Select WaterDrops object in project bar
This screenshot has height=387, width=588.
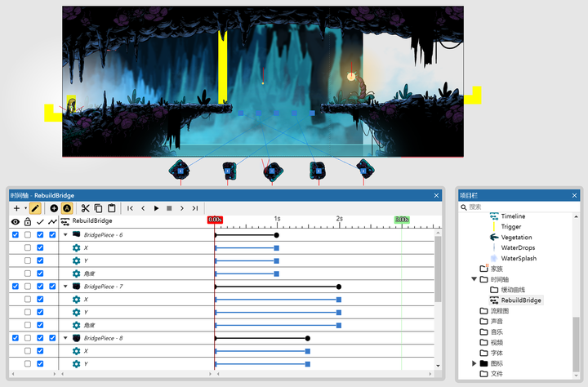pos(518,247)
